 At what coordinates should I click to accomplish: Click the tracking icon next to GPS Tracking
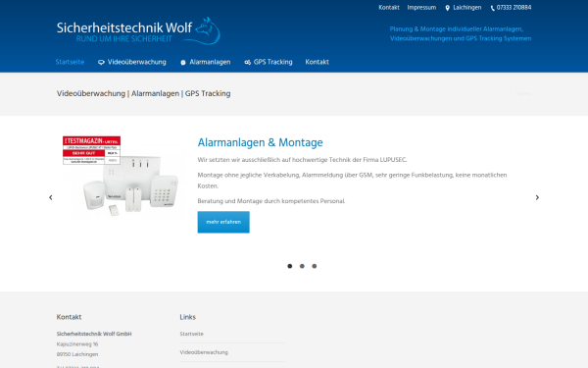click(248, 63)
